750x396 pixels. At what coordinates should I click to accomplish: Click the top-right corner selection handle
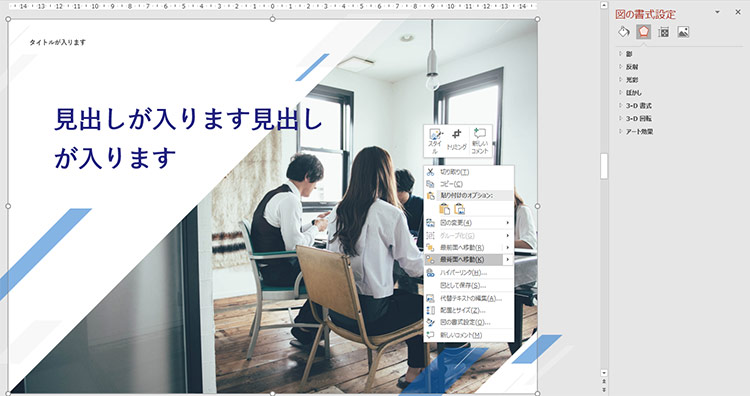[x=537, y=19]
